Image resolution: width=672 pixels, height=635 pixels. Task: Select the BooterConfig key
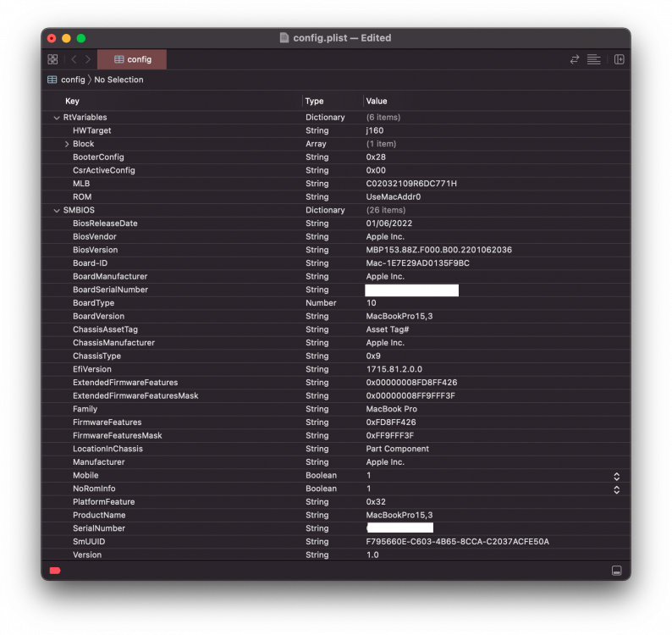point(98,157)
